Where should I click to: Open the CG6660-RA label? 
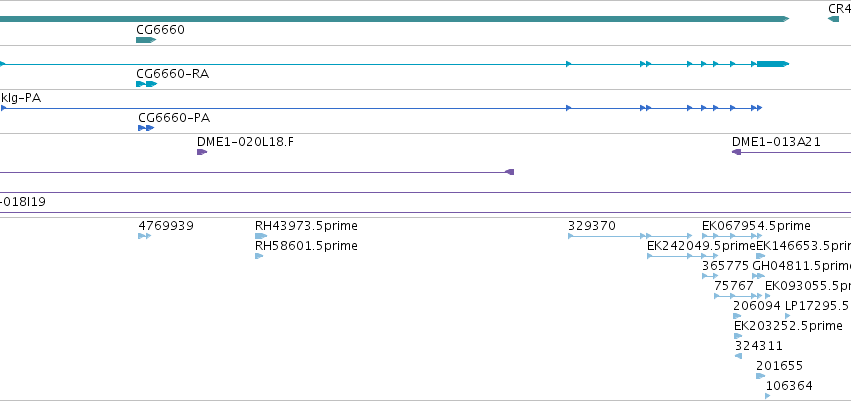click(173, 73)
